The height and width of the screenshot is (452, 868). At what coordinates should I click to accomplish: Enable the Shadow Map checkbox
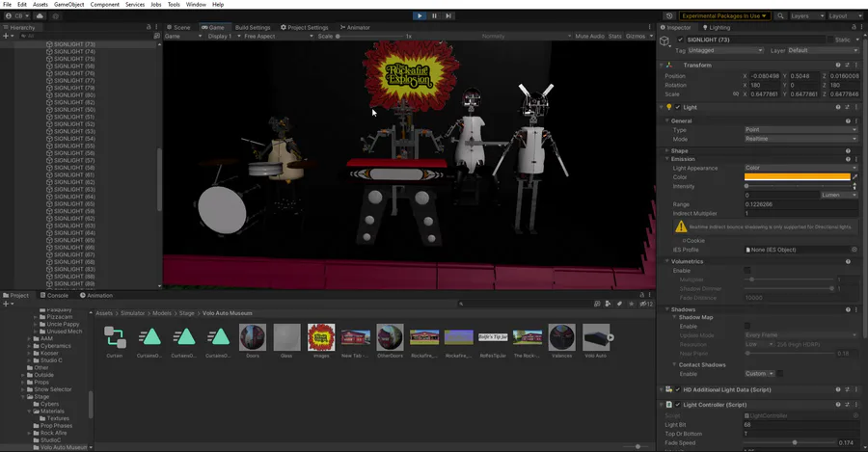pos(747,327)
